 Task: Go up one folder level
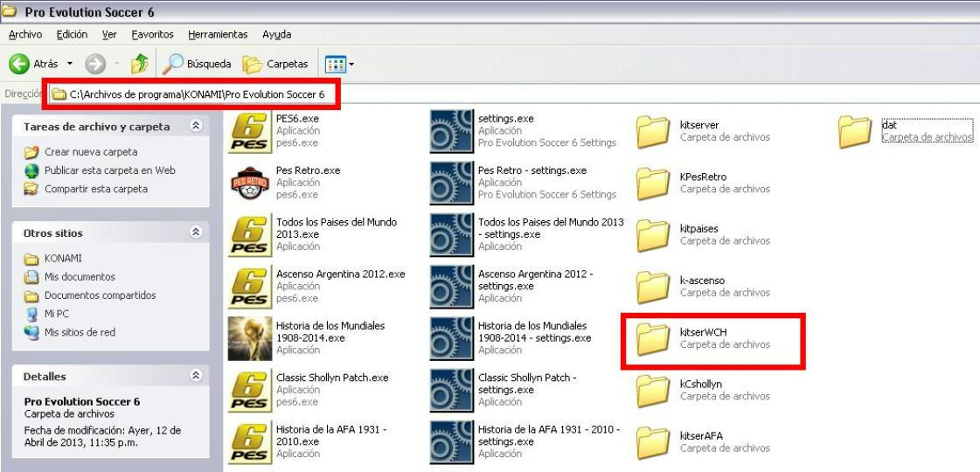pos(140,64)
